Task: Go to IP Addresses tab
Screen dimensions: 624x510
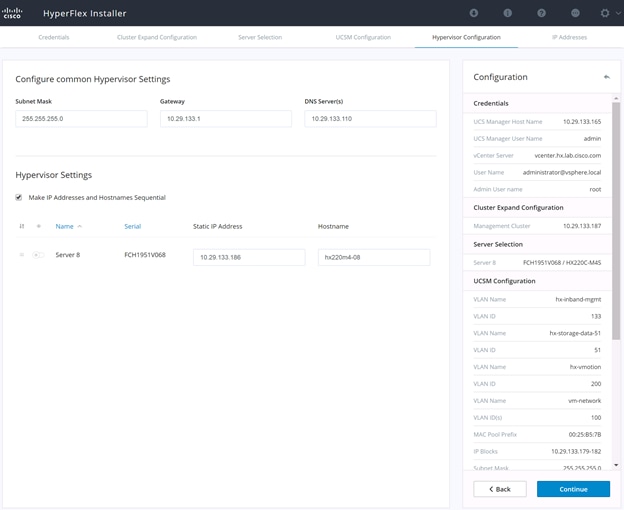Action: [x=569, y=37]
